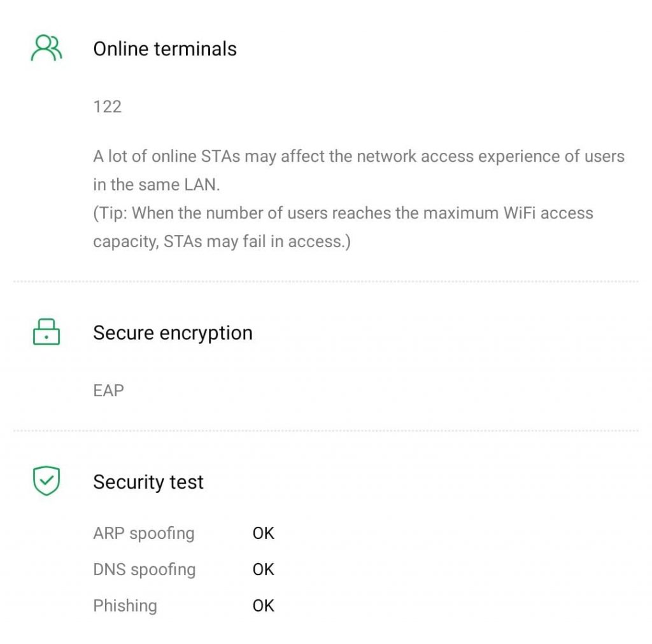
Task: Click the Online terminals people icon
Action: [46, 48]
